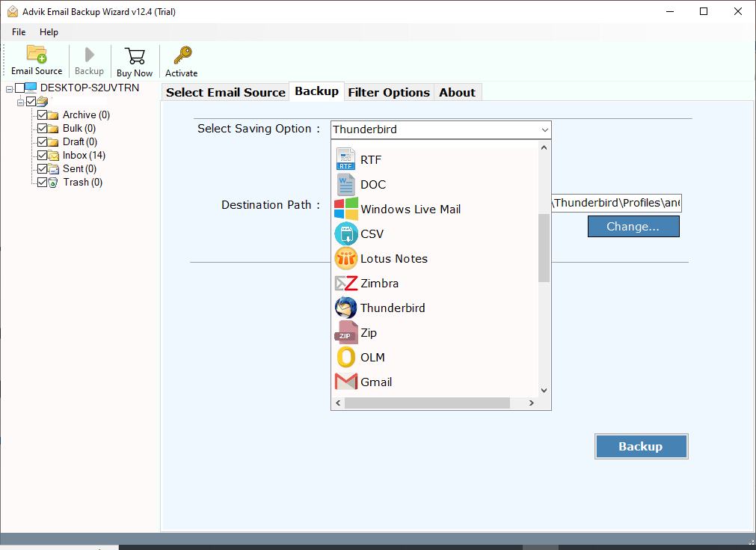Click the Trash bin icon

[x=53, y=183]
